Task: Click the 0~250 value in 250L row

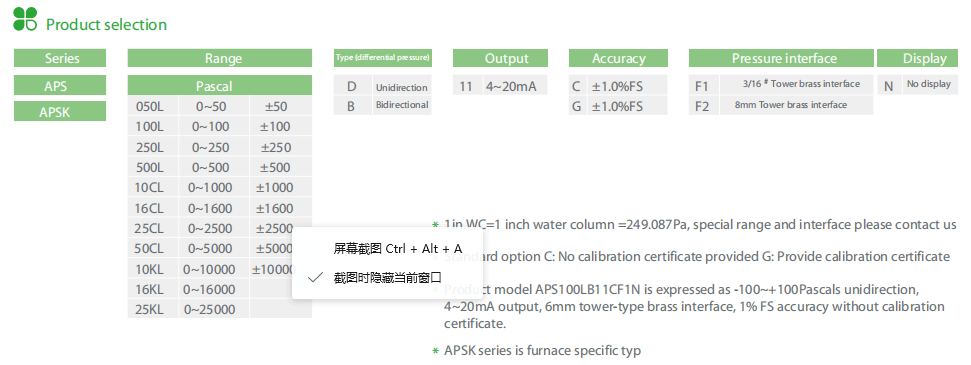Action: [211, 147]
